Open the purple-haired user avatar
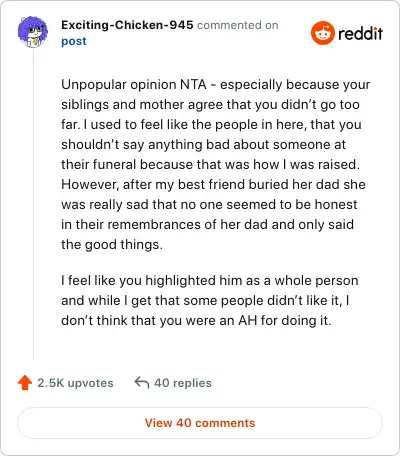Screen dimensions: 400x456 click(x=33, y=32)
